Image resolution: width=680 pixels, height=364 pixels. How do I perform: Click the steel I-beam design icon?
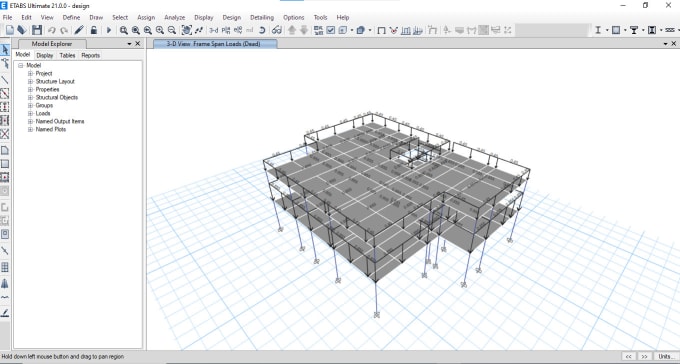598,30
